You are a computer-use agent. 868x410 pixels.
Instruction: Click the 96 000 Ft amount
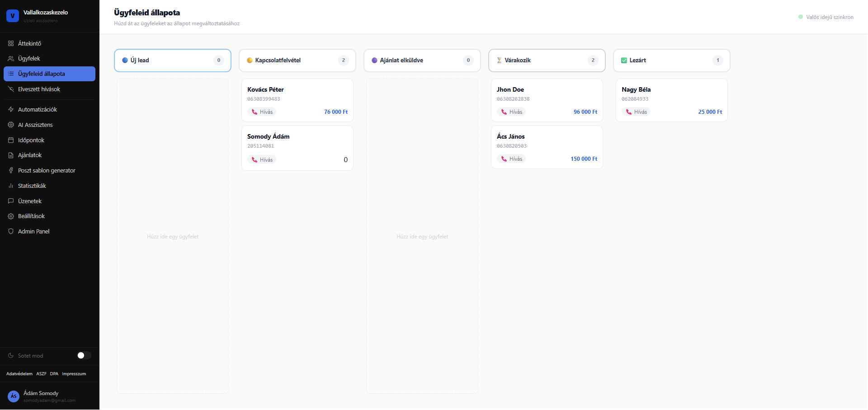[585, 112]
